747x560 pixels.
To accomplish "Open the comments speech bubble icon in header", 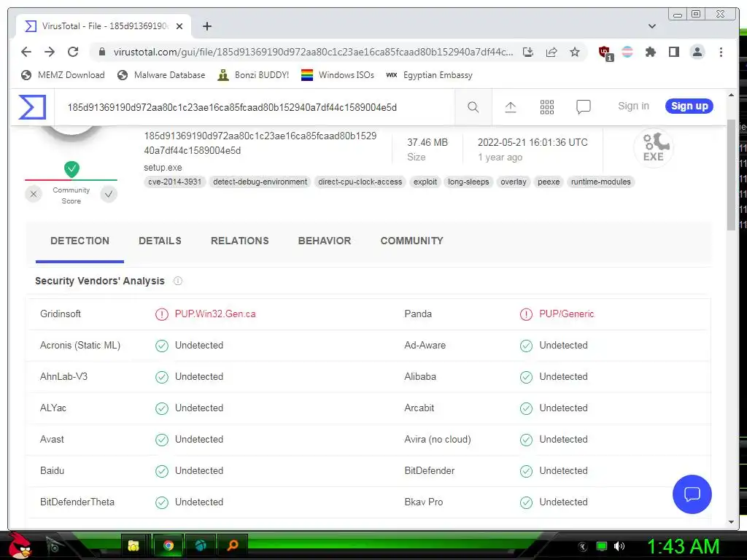I will point(583,107).
